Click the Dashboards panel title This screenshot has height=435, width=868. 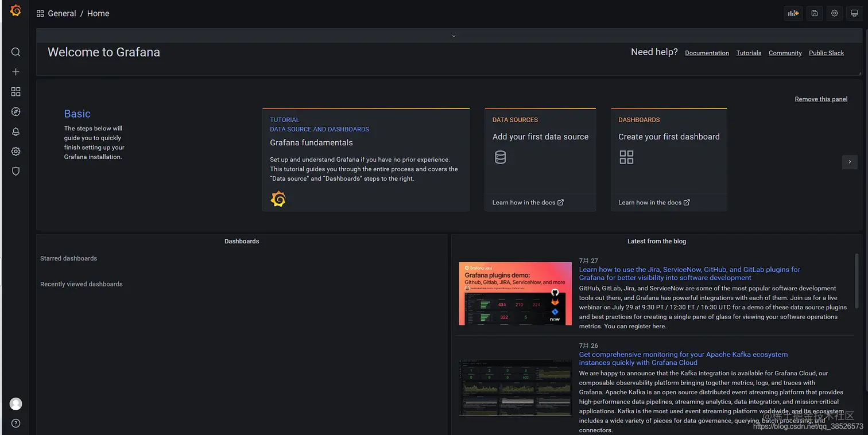coord(242,242)
